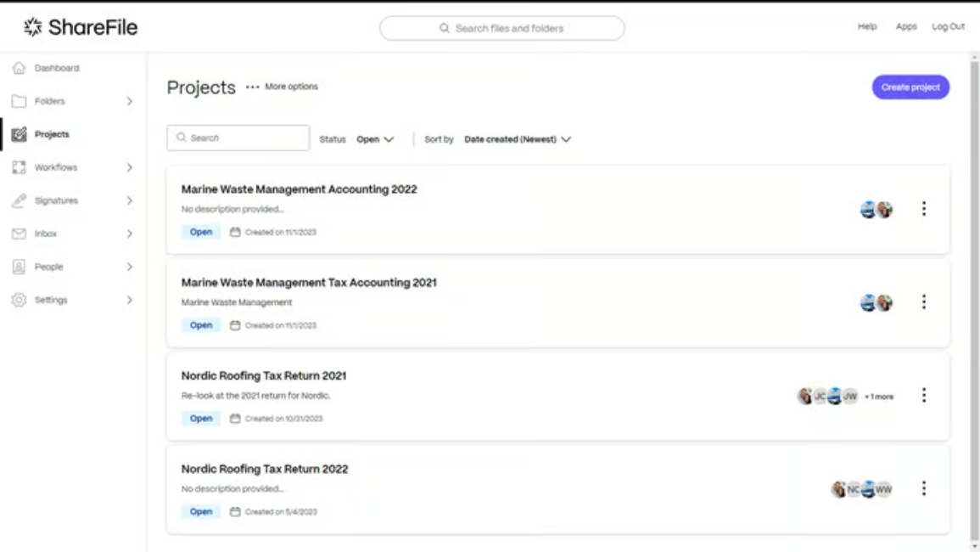Open kebab menu for Marine Waste Management Accounting 2022

click(x=924, y=209)
